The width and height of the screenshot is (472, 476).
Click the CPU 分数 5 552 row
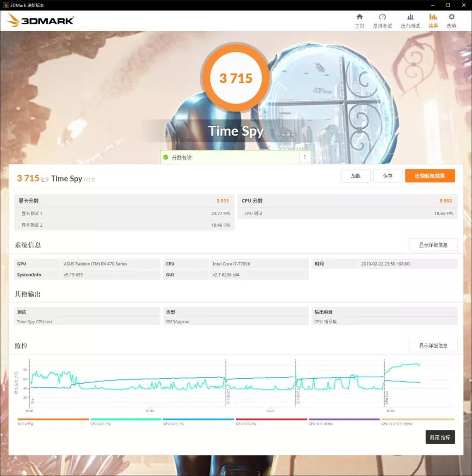(347, 200)
